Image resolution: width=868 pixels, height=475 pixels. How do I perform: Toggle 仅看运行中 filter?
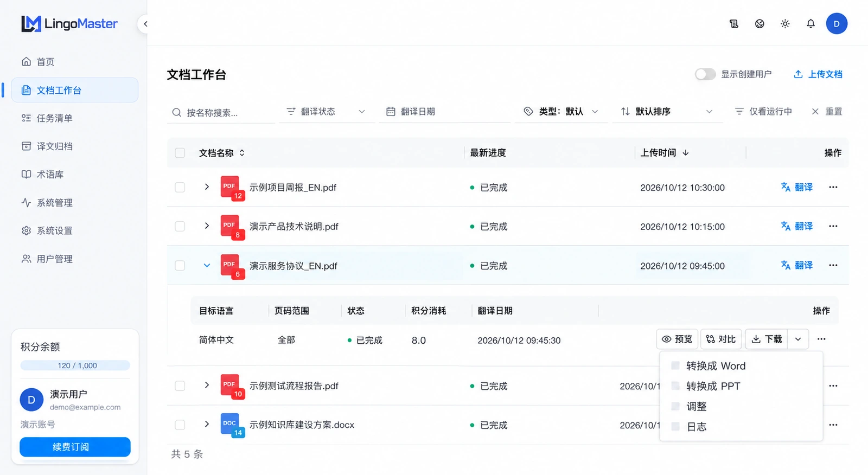click(x=763, y=112)
